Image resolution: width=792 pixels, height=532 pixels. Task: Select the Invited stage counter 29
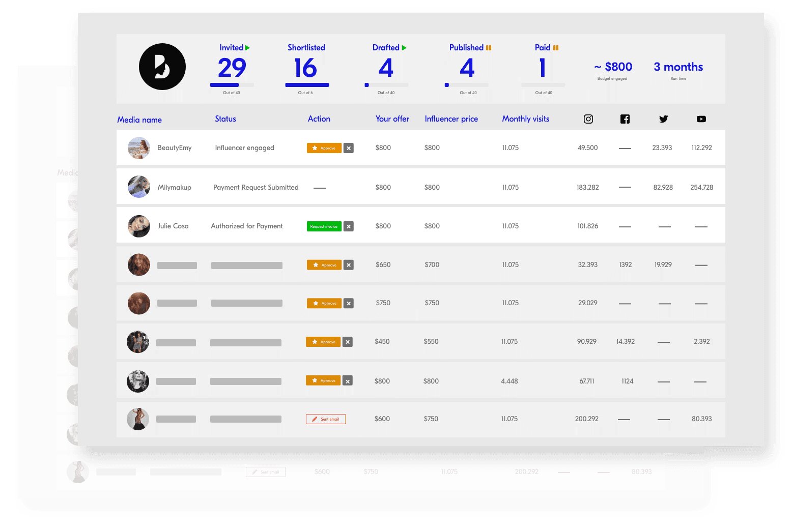point(232,68)
